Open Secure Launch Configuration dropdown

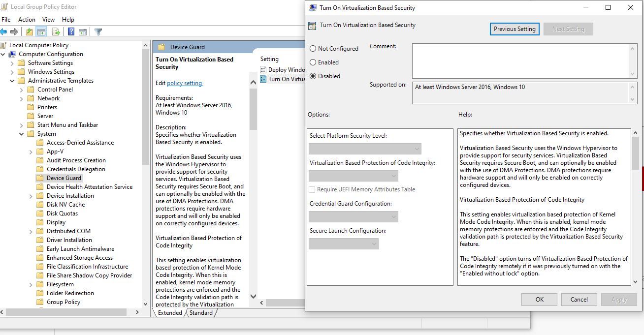tap(344, 244)
